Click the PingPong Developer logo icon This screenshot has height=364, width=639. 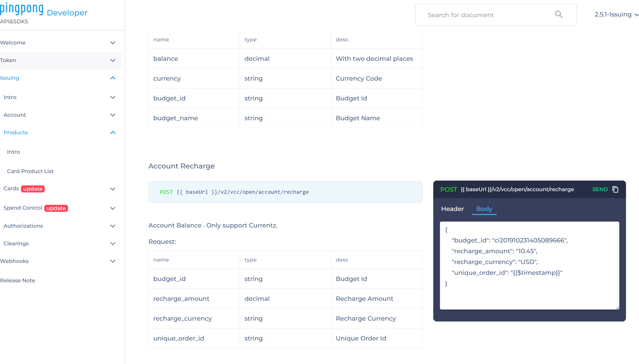22,9
